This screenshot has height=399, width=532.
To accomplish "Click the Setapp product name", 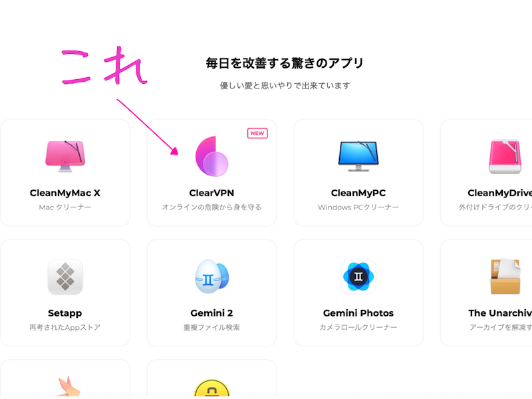I will pyautogui.click(x=65, y=313).
